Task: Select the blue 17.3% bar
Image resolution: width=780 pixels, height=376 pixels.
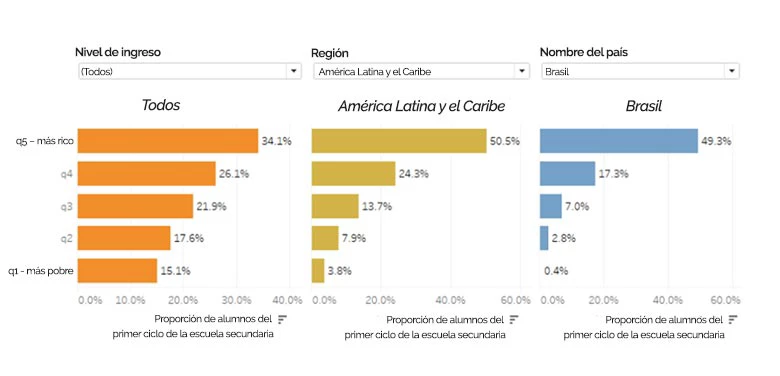Action: tap(568, 174)
